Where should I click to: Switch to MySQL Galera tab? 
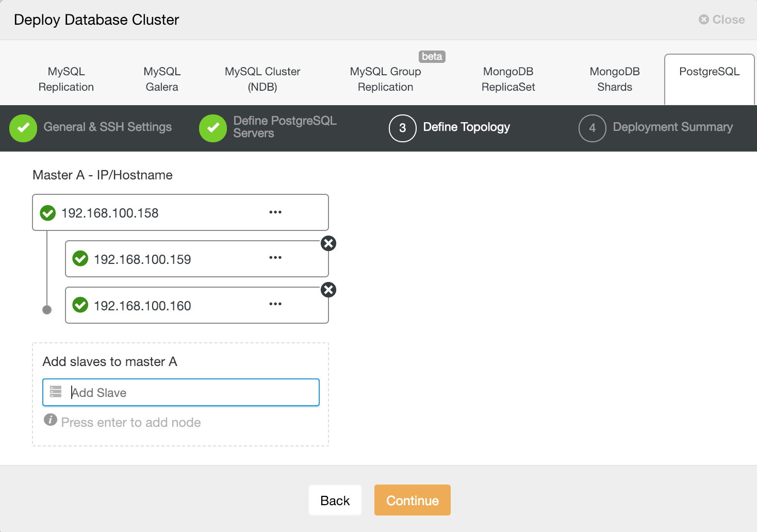[162, 79]
